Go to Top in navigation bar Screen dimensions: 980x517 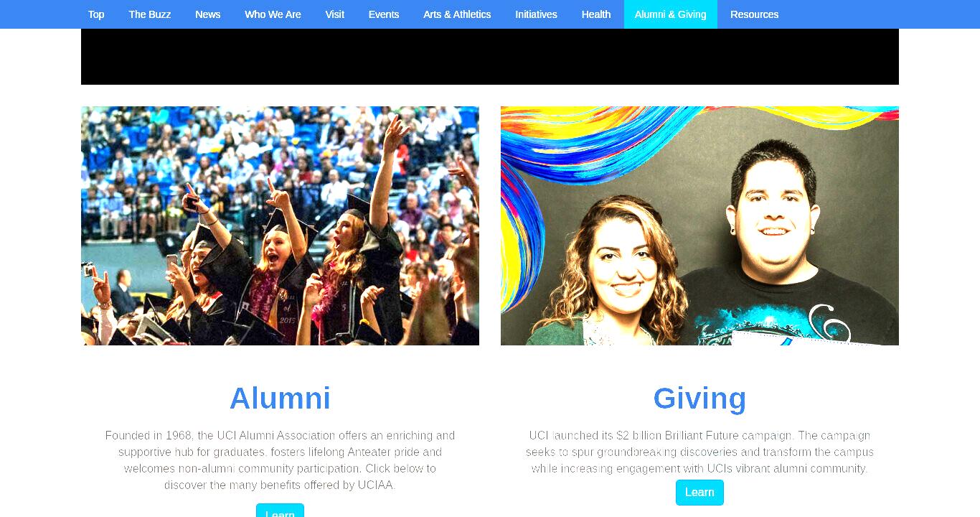[96, 14]
